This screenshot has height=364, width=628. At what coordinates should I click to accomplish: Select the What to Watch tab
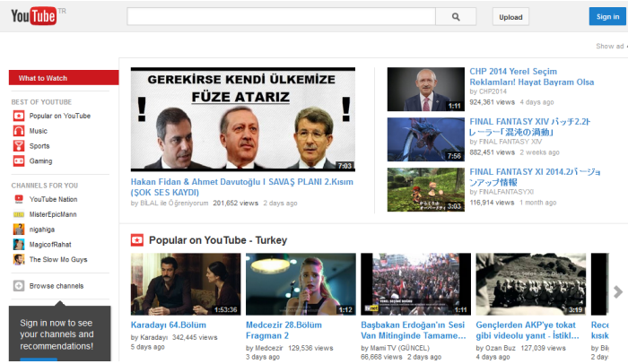64,78
